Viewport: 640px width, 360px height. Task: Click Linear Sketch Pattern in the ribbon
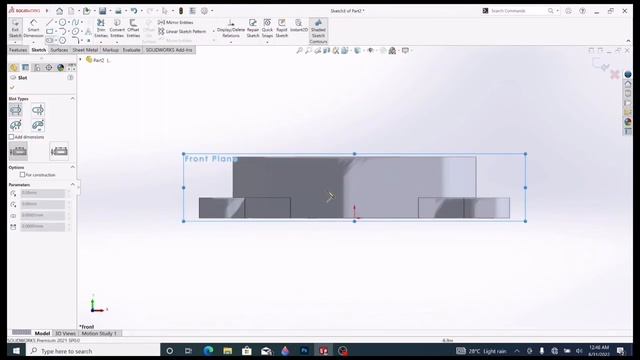pyautogui.click(x=182, y=31)
